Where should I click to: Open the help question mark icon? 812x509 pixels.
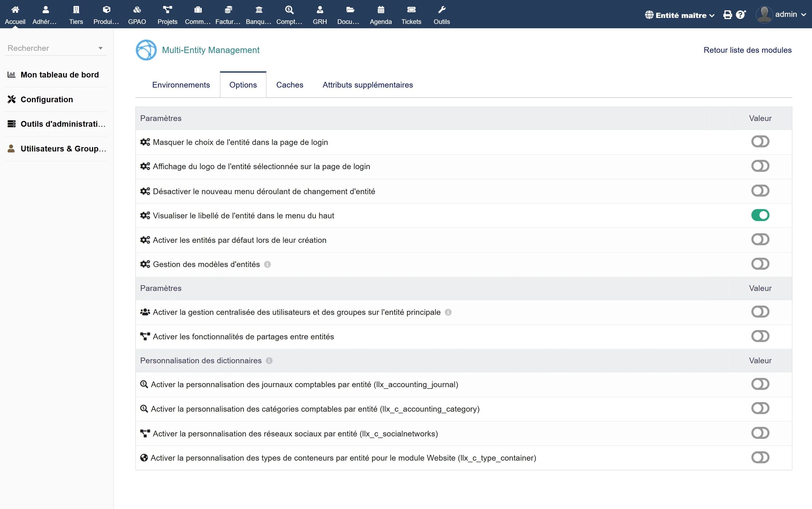coord(740,14)
